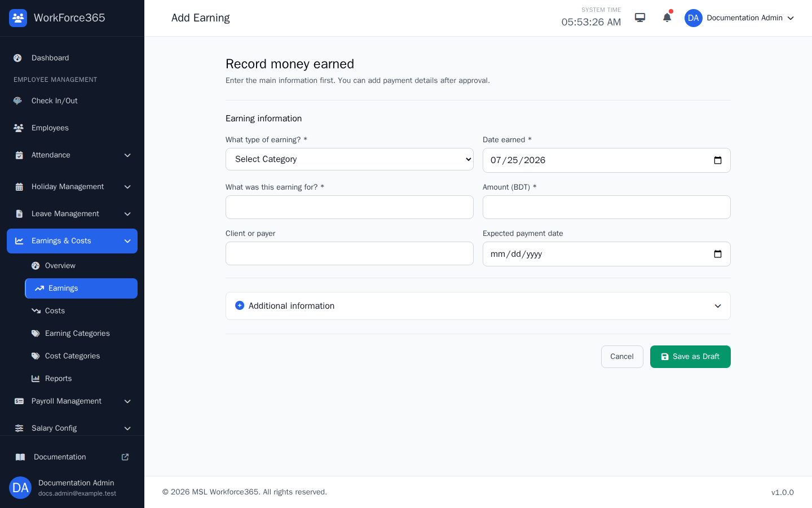Click the monitor icon in header
This screenshot has height=508, width=812.
point(640,17)
